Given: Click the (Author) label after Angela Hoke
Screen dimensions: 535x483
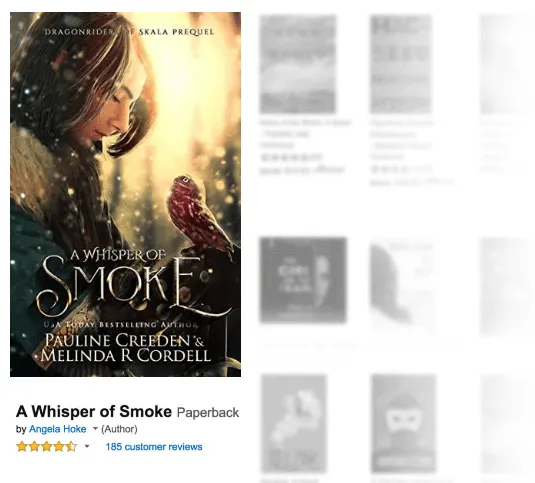Looking at the screenshot, I should pos(119,429).
